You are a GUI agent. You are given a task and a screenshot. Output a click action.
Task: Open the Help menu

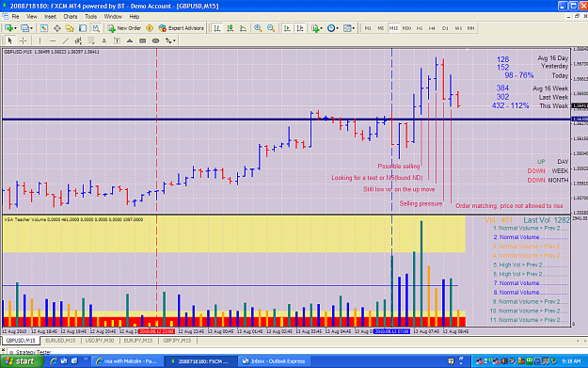coord(135,17)
